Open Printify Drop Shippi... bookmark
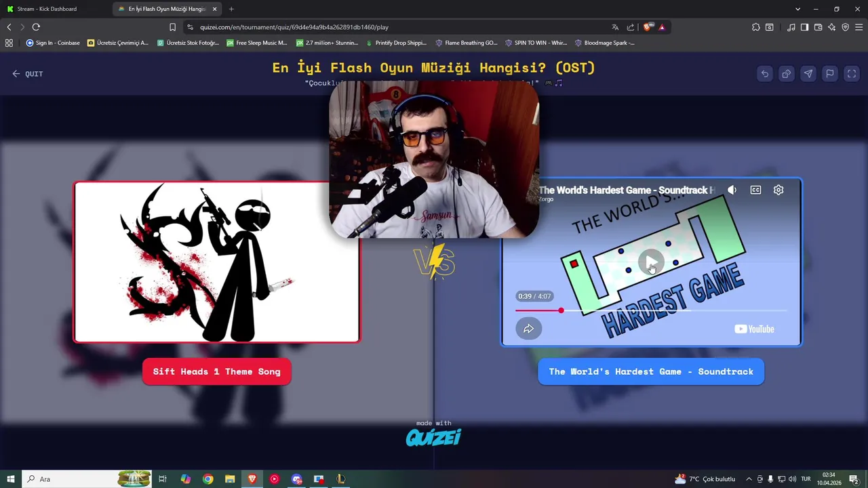Image resolution: width=868 pixels, height=488 pixels. [396, 43]
